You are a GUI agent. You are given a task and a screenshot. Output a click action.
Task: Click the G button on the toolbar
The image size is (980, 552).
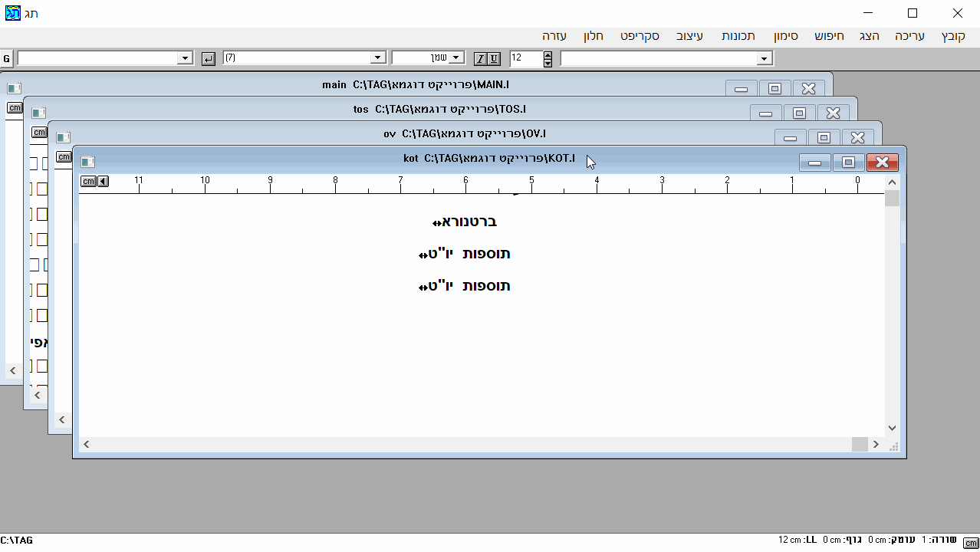pos(7,59)
